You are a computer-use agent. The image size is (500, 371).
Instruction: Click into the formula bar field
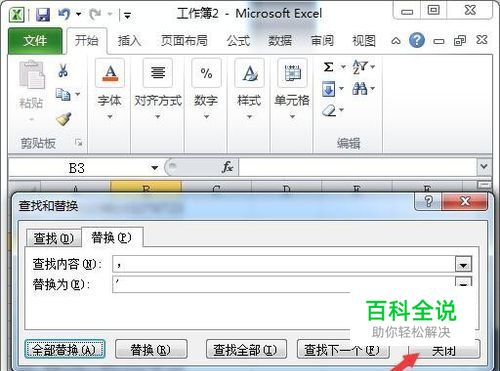[357, 167]
